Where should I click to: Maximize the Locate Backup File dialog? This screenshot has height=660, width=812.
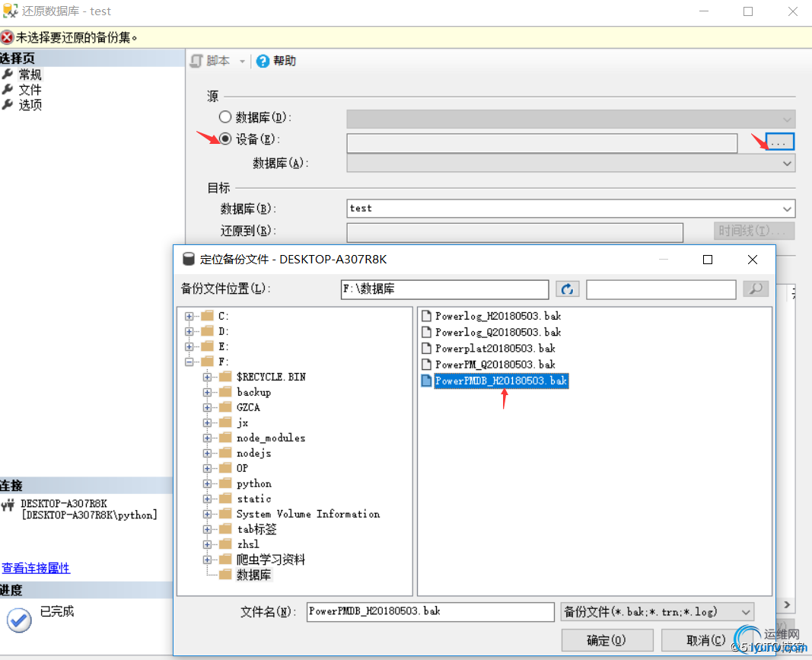(708, 260)
